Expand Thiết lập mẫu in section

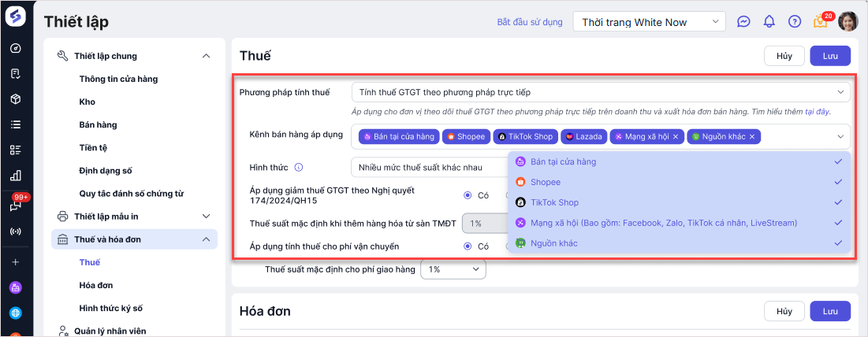point(207,216)
